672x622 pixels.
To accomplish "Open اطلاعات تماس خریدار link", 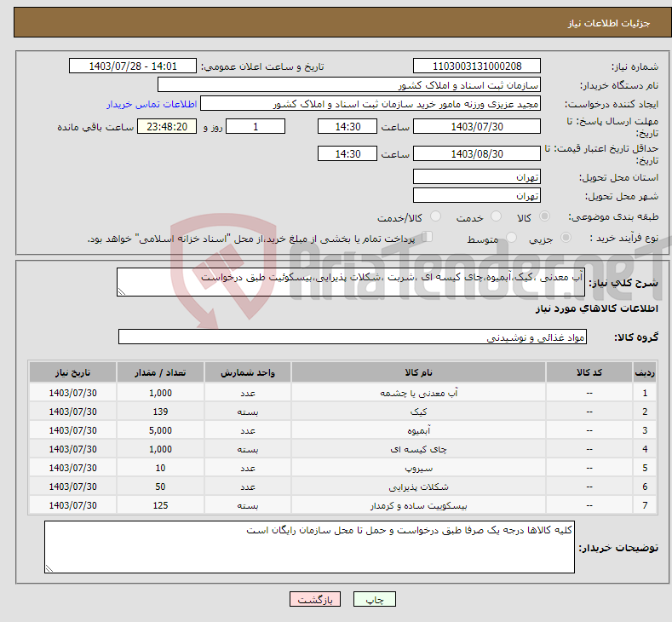I will pyautogui.click(x=152, y=104).
